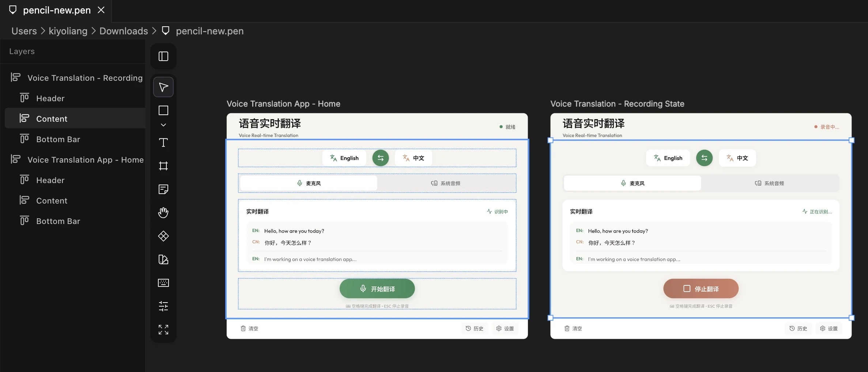
Task: Collapse the Voice Translation - Recording group
Action: click(15, 77)
